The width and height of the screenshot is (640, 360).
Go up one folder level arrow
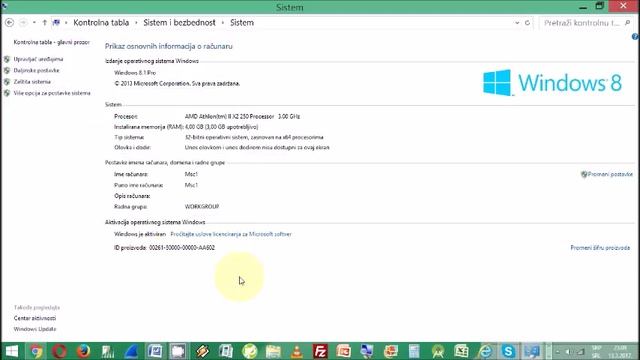tap(44, 23)
